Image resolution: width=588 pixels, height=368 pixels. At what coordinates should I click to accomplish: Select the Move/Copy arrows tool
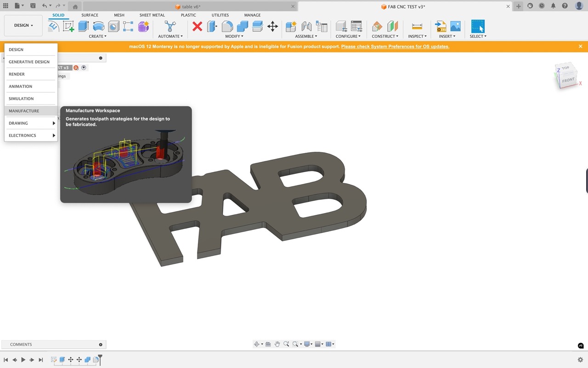pyautogui.click(x=272, y=26)
